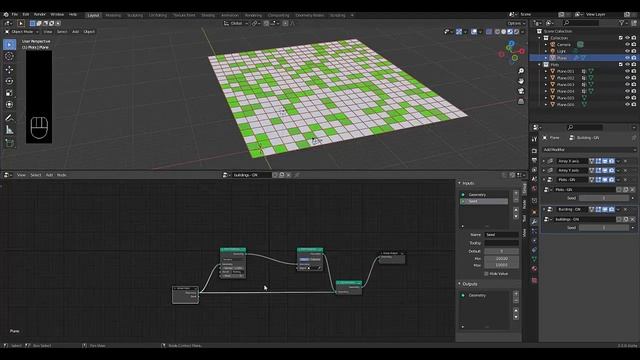Screen dimensions: 640x360
Task: Click the pan view hand icon
Action: click(521, 81)
